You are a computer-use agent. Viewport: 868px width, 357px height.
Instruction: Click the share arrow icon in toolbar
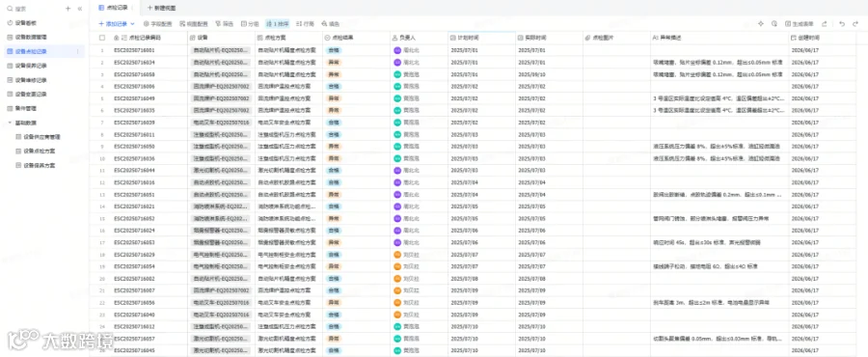coord(825,24)
